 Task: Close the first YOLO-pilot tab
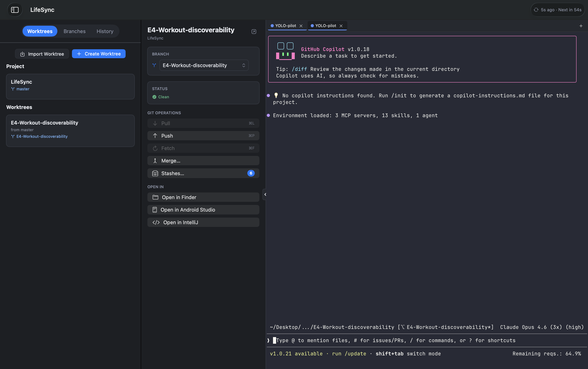coord(301,26)
